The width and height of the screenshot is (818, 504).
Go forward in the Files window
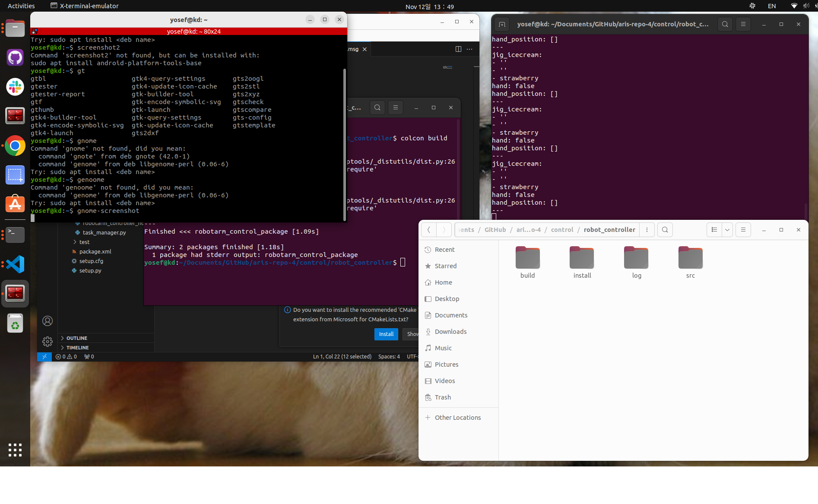tap(444, 230)
